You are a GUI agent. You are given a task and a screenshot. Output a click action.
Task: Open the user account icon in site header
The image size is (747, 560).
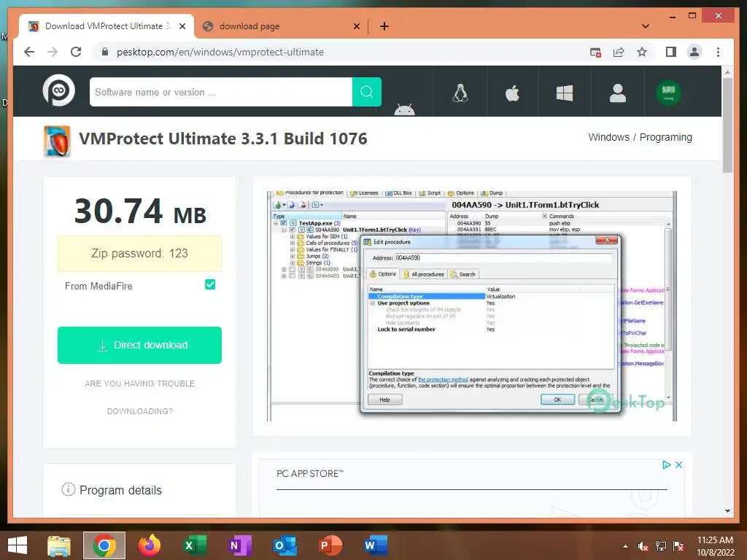pos(617,93)
